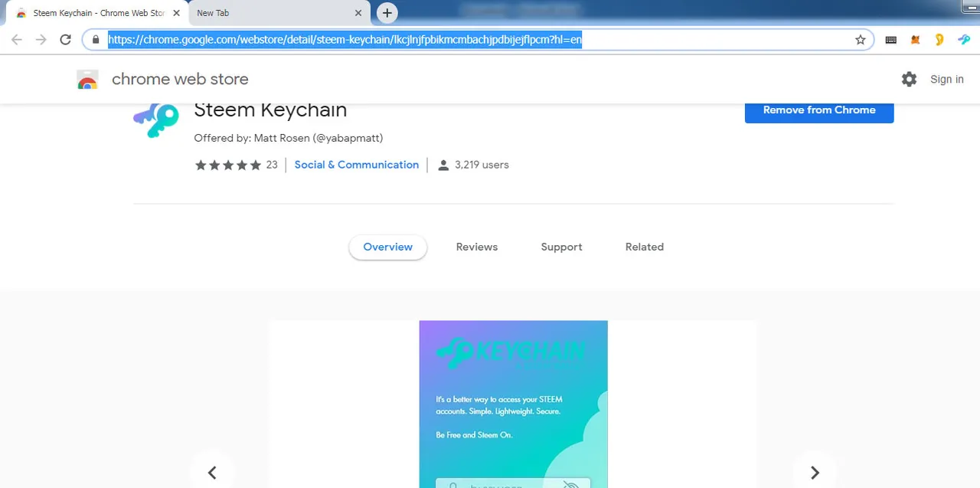The width and height of the screenshot is (980, 488).
Task: Click the Chrome Web Store rainbow logo
Action: (87, 80)
